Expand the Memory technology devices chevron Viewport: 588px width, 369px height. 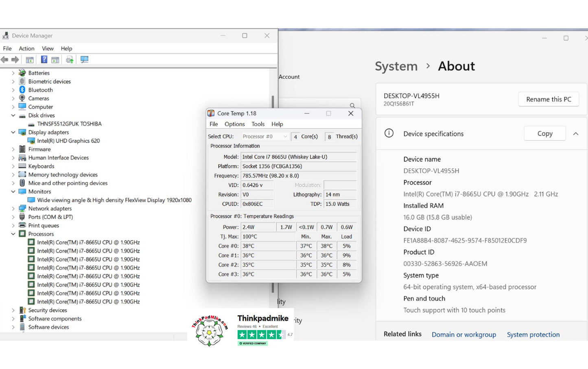tap(13, 175)
